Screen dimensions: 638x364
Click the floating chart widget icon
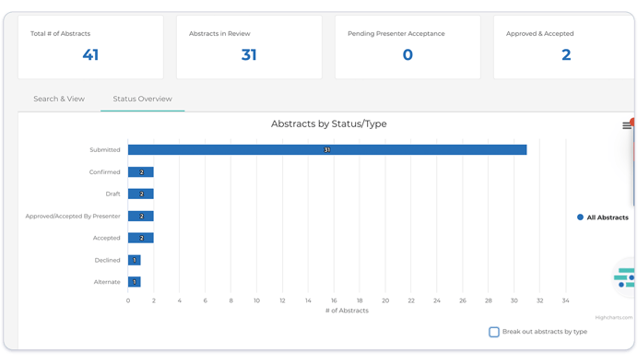point(624,277)
